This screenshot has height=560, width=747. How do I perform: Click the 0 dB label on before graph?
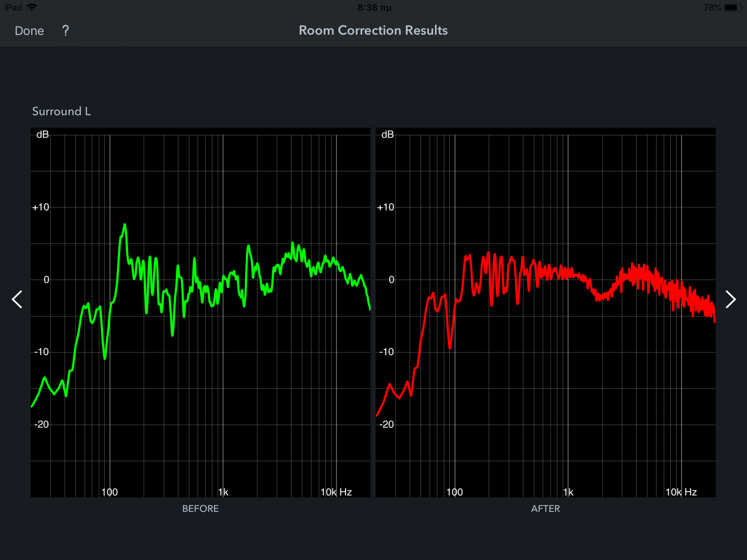[46, 280]
